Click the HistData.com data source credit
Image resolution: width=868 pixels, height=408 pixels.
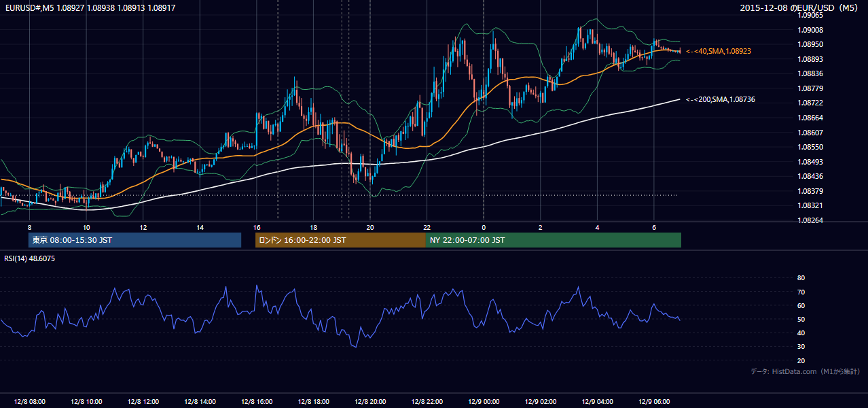(x=806, y=371)
